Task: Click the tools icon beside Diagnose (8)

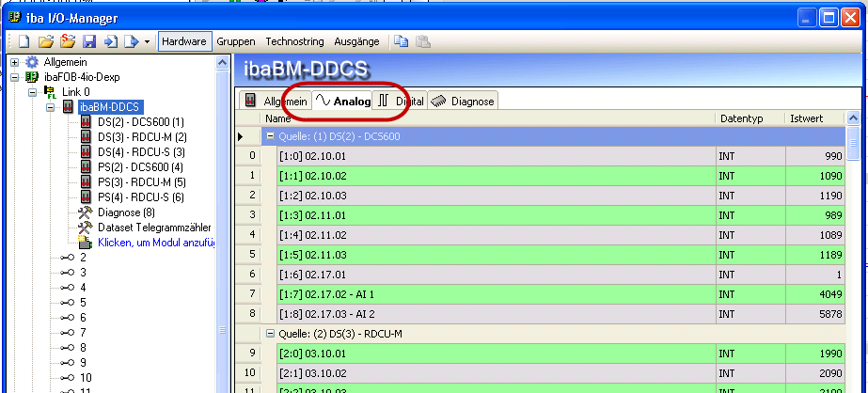Action: 86,212
